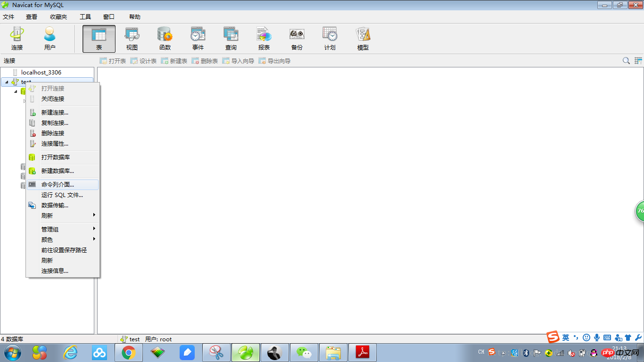Choose 新建连接... from context menu

point(63,113)
